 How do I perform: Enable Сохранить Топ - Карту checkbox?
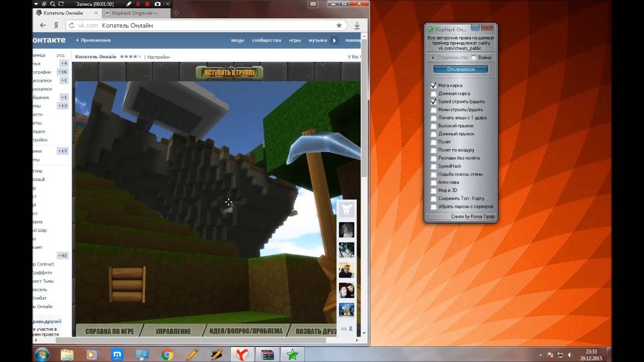[x=434, y=199]
